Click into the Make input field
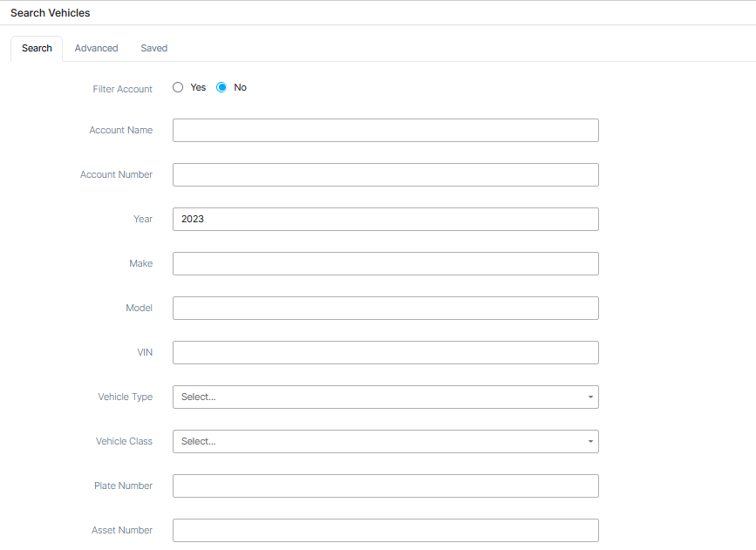756x550 pixels. pyautogui.click(x=385, y=264)
